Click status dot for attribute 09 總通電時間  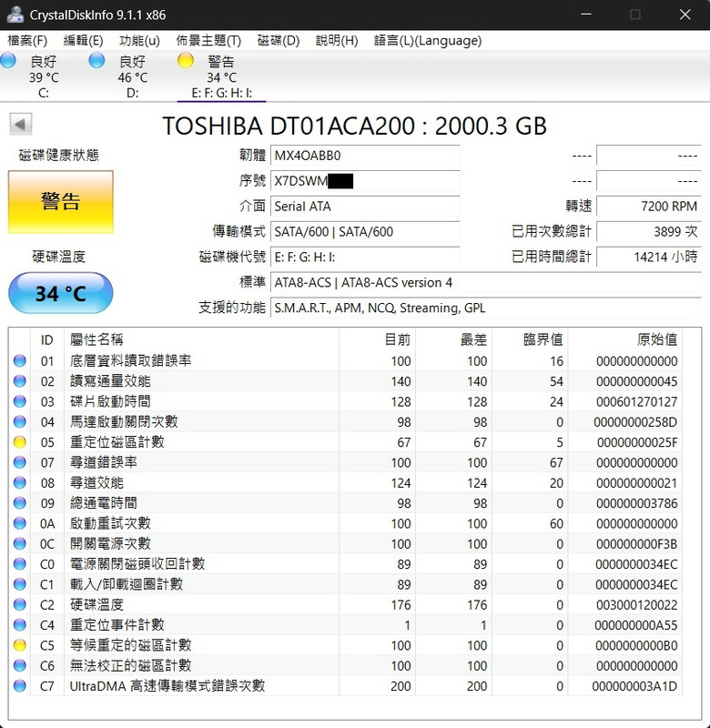[x=19, y=503]
